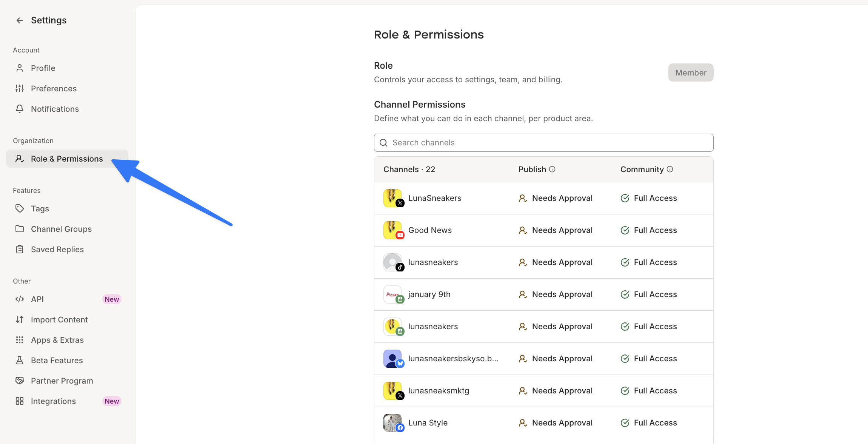This screenshot has height=444, width=868.
Task: Click the Luna Style channel avatar
Action: pos(393,423)
